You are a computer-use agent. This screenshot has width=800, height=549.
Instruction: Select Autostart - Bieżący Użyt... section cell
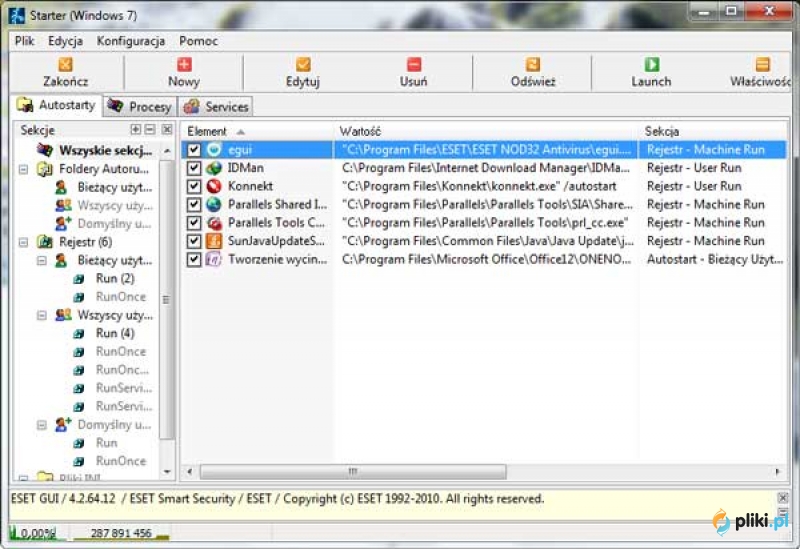tap(714, 259)
